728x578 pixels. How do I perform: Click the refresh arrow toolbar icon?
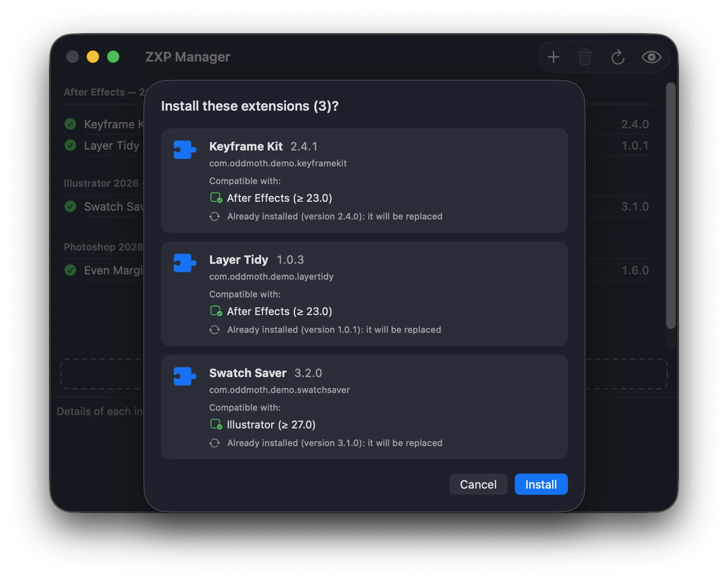(618, 57)
